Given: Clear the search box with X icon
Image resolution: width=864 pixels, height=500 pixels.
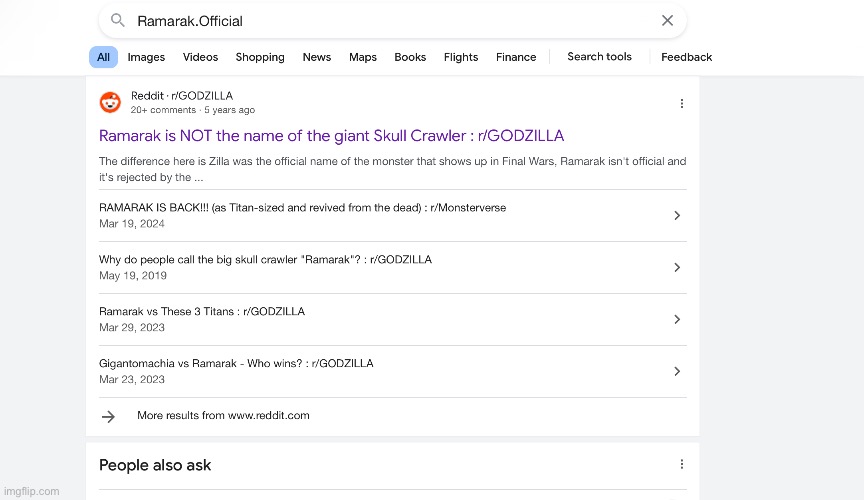Looking at the screenshot, I should [x=667, y=21].
